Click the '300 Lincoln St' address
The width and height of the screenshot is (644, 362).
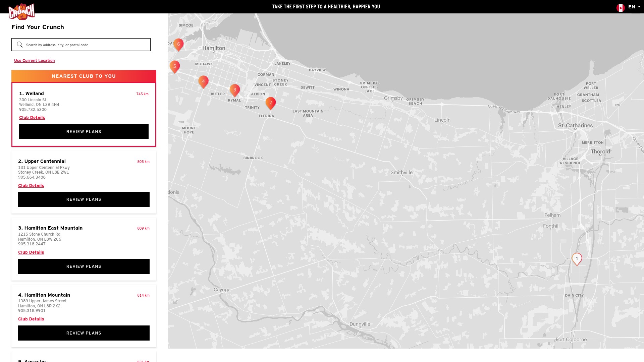click(33, 100)
